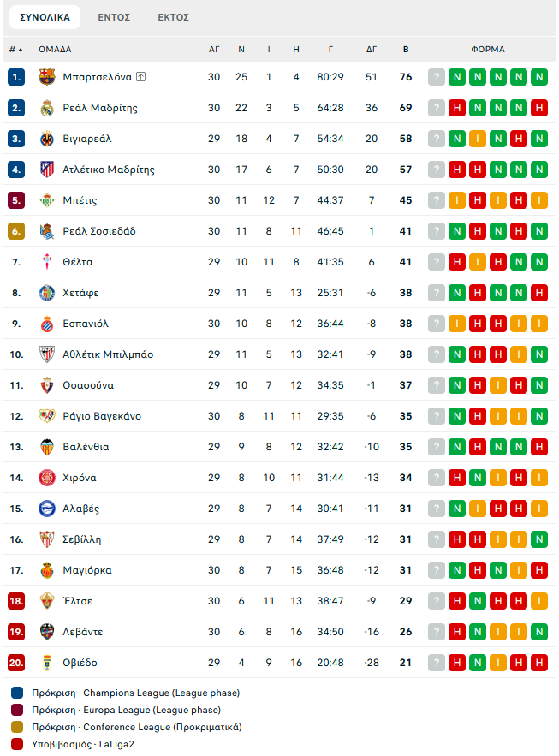
Task: Switch to the ΕΝΤΟΣ tab
Action: 114,17
